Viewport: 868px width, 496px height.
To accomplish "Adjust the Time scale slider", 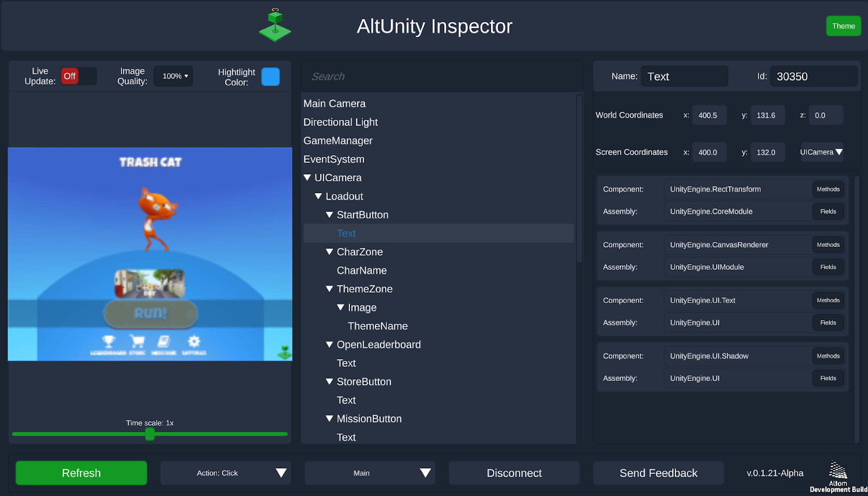I will pos(150,434).
